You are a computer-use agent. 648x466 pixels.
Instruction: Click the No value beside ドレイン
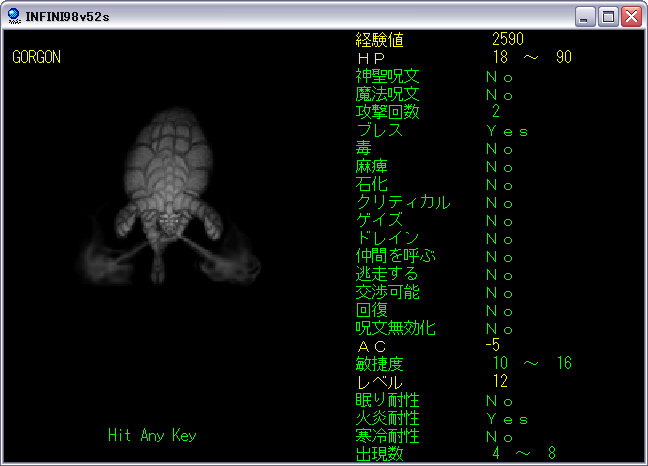(499, 239)
